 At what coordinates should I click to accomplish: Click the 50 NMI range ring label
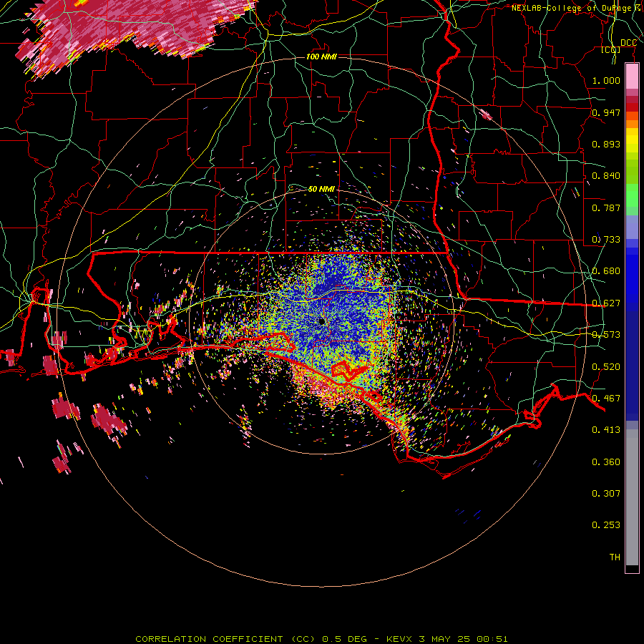click(321, 189)
